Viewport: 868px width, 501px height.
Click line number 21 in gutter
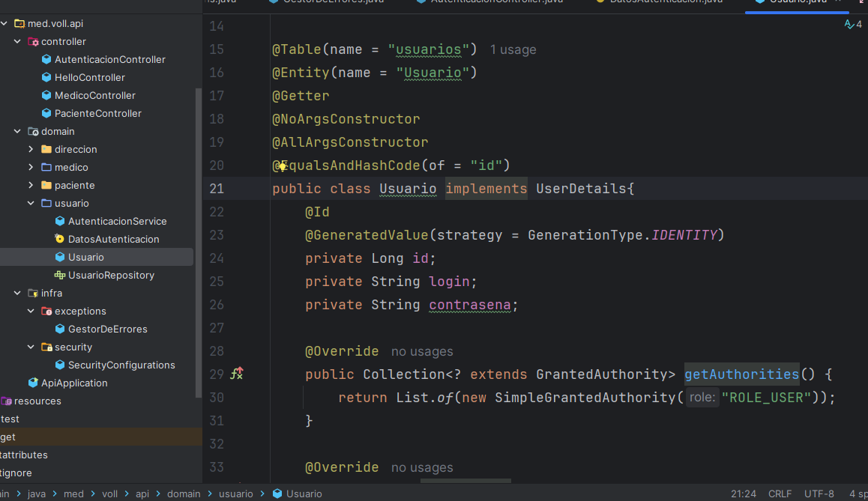(217, 189)
